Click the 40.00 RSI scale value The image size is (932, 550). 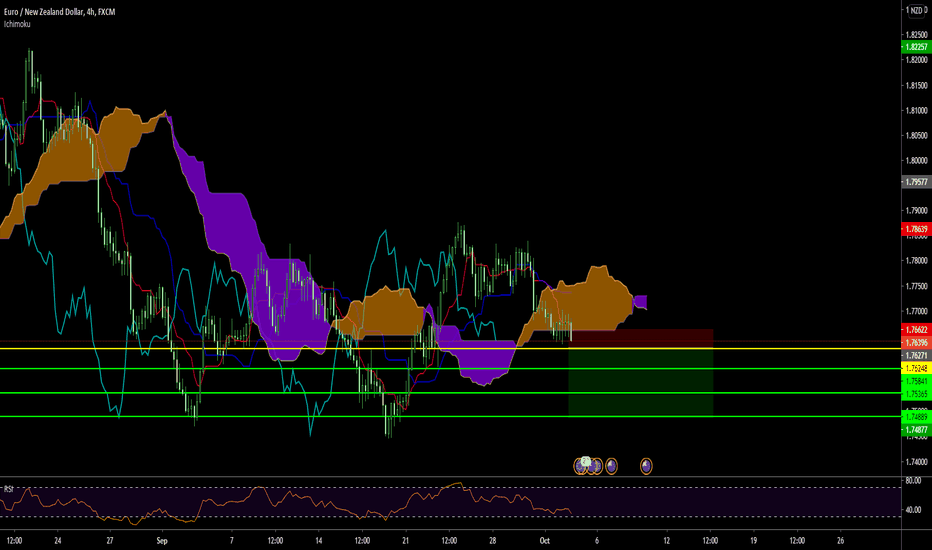pyautogui.click(x=912, y=510)
